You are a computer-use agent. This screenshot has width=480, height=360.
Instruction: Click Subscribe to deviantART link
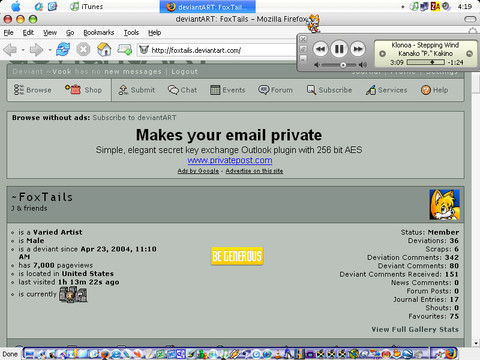(x=134, y=117)
